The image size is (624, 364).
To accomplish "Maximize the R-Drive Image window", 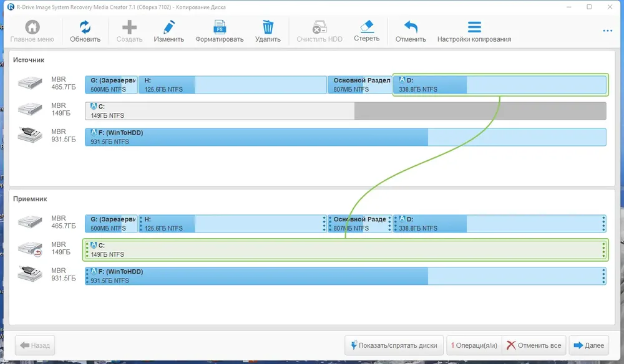I will tap(589, 7).
